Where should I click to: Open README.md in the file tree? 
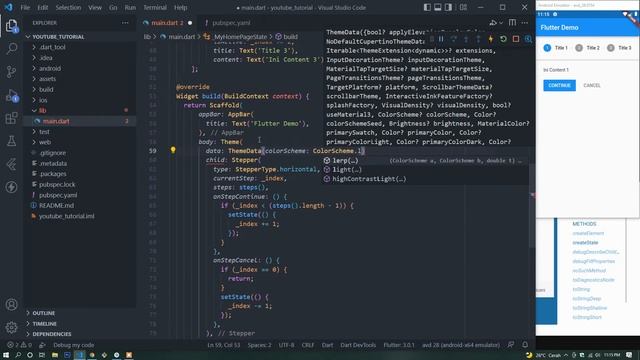[x=56, y=205]
